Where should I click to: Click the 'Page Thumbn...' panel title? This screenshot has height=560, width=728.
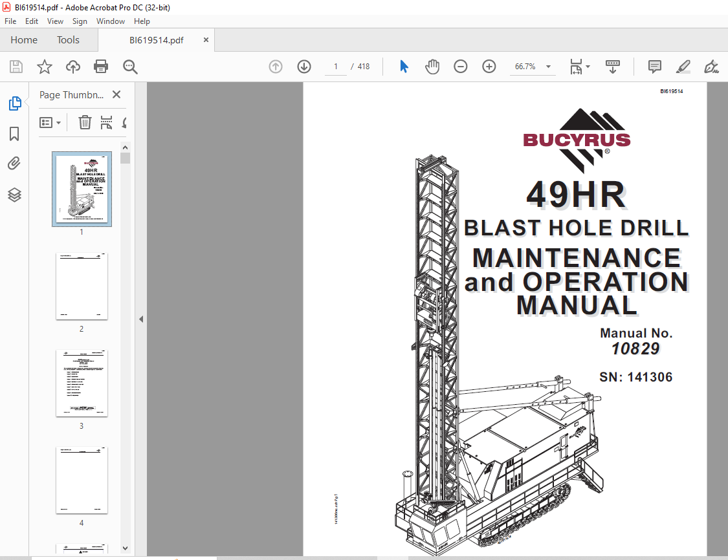point(71,95)
